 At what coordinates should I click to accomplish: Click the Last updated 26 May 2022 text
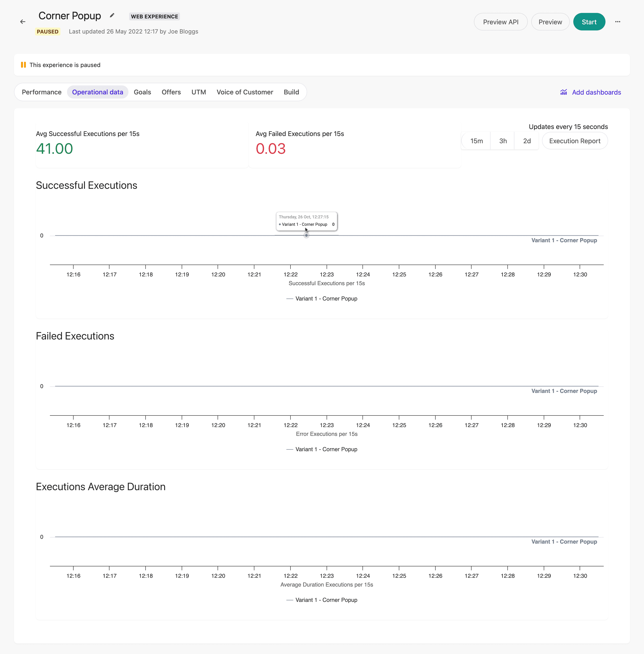tap(134, 32)
